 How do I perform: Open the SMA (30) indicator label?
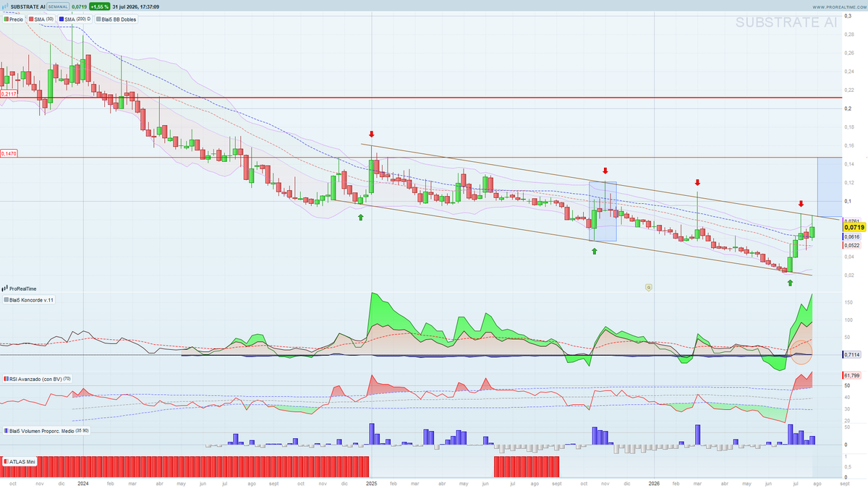[x=42, y=19]
